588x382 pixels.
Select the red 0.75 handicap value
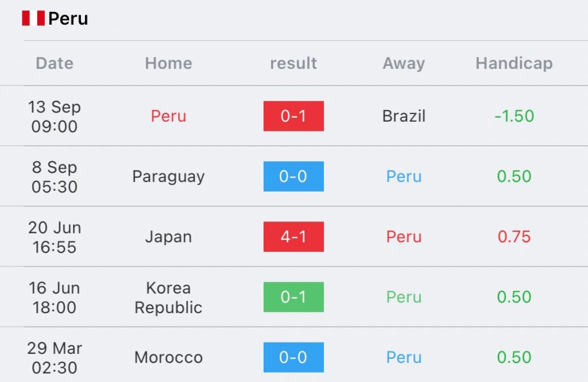[514, 237]
